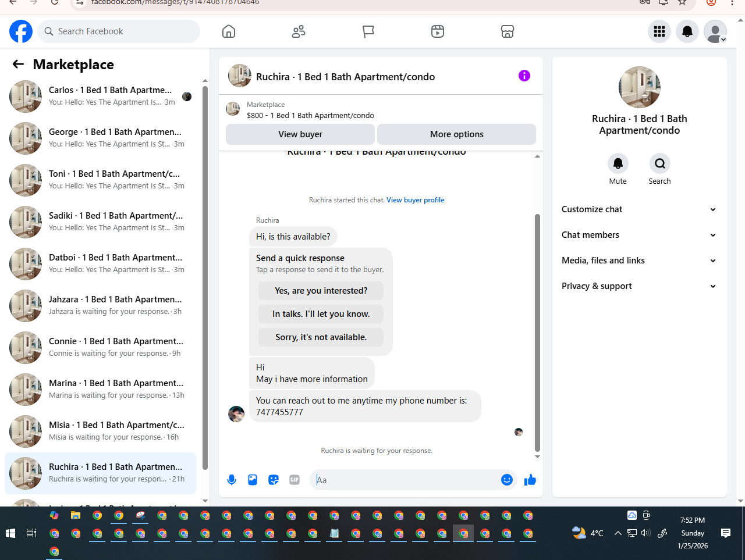Open the Jahzara conversation
The height and width of the screenshot is (560, 745).
100,306
